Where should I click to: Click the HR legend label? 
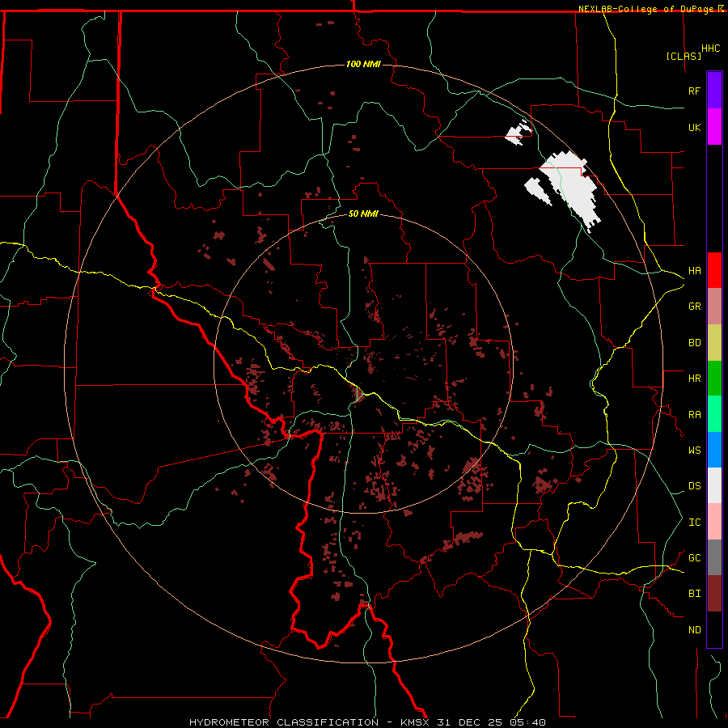pyautogui.click(x=694, y=379)
